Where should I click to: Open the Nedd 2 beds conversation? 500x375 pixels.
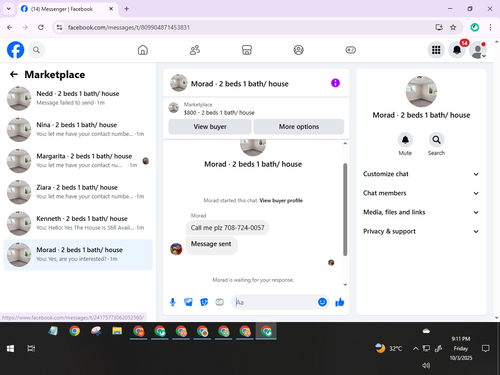pyautogui.click(x=78, y=98)
